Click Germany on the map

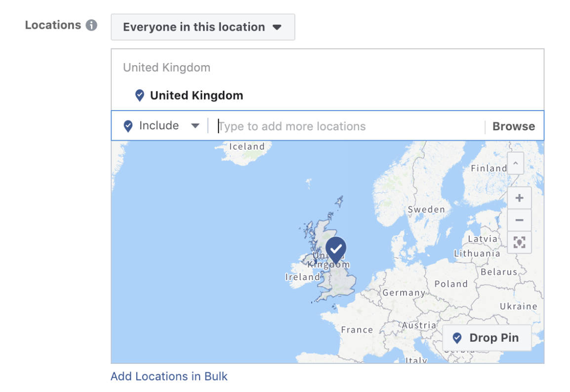click(404, 293)
